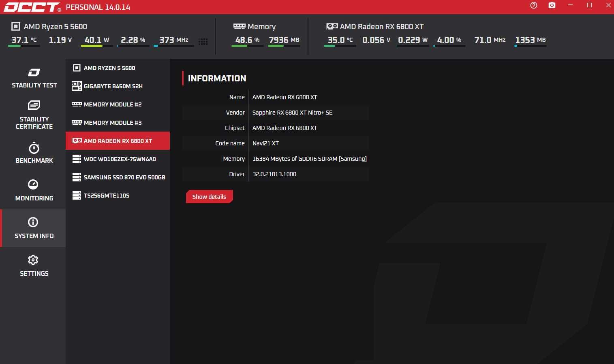This screenshot has height=364, width=614.
Task: Select Memory Module #2 entry
Action: (x=118, y=104)
